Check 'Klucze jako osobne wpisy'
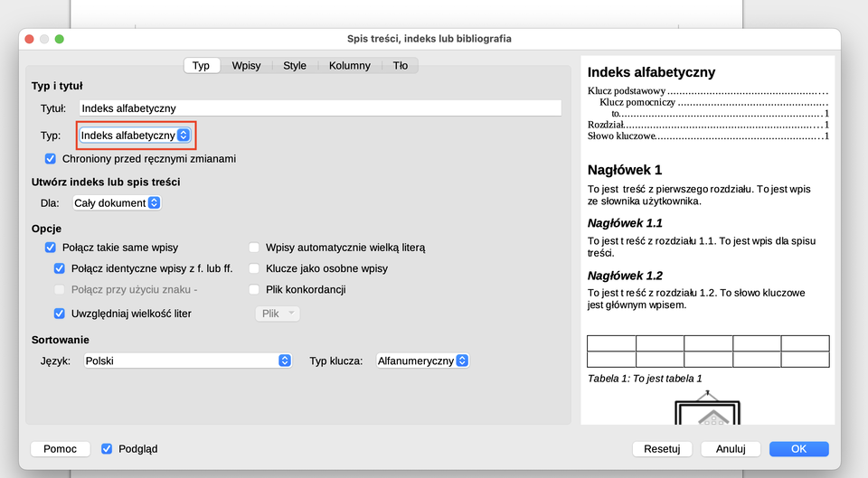Image resolution: width=868 pixels, height=478 pixels. 254,268
